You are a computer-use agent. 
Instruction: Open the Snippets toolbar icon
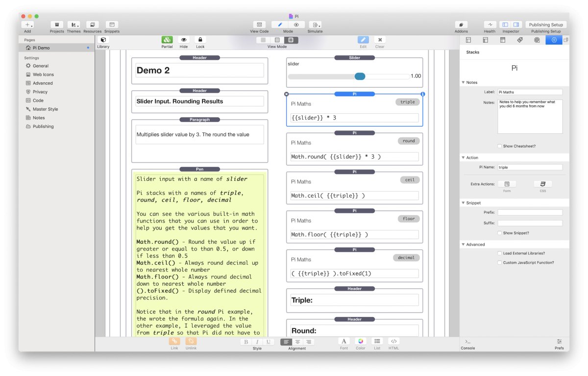(112, 25)
